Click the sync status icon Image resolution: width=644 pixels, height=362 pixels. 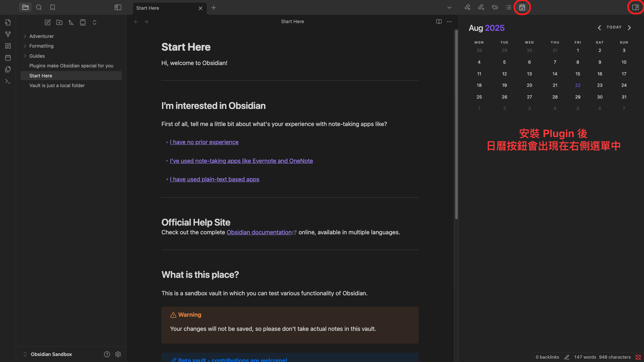[x=638, y=357]
